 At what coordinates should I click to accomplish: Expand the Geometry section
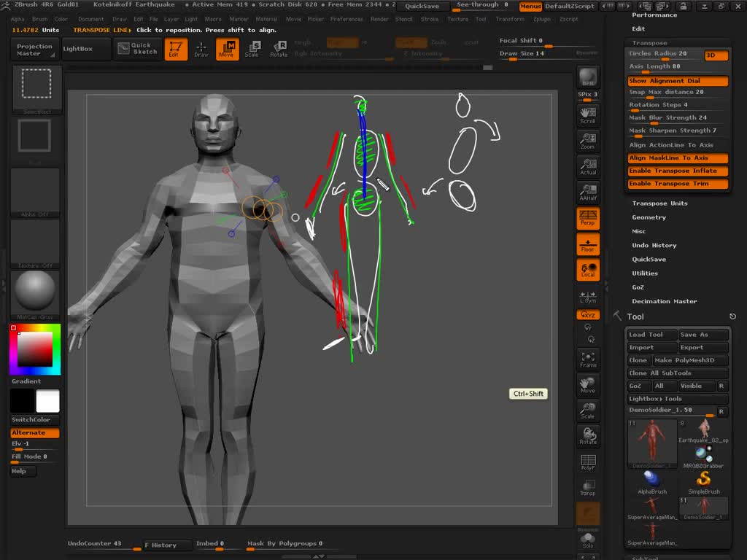pos(649,217)
